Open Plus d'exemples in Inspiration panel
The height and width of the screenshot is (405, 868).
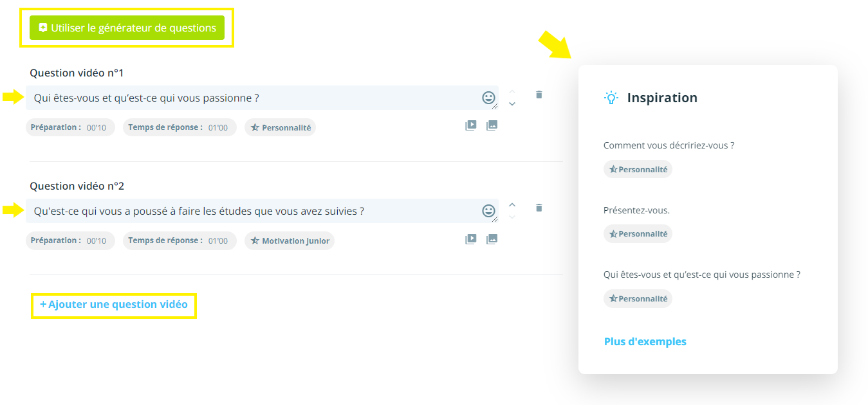click(x=645, y=341)
